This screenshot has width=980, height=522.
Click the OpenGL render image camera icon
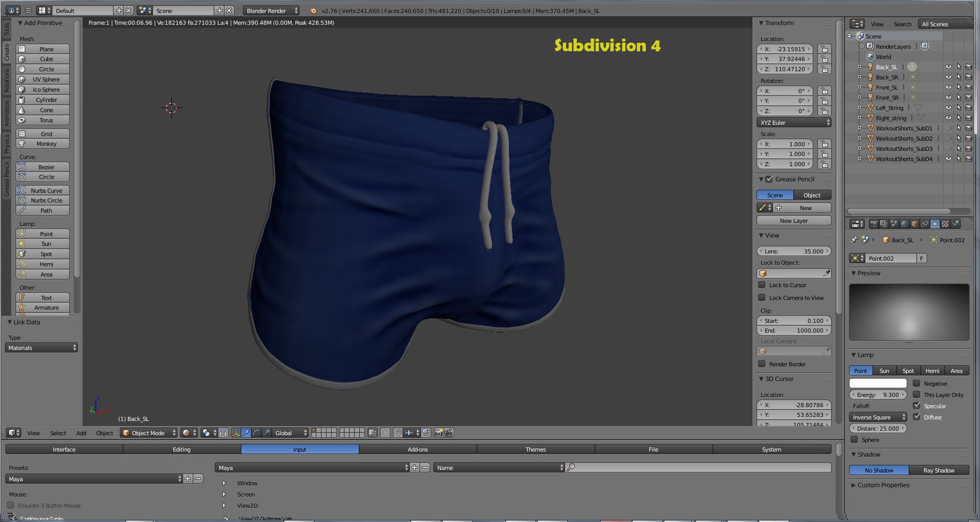pyautogui.click(x=438, y=433)
